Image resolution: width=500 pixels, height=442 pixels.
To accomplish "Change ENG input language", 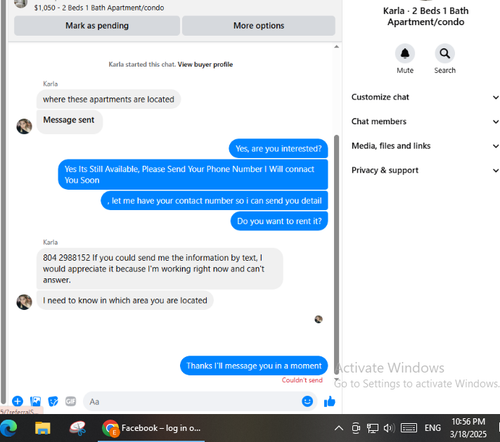I will (433, 428).
